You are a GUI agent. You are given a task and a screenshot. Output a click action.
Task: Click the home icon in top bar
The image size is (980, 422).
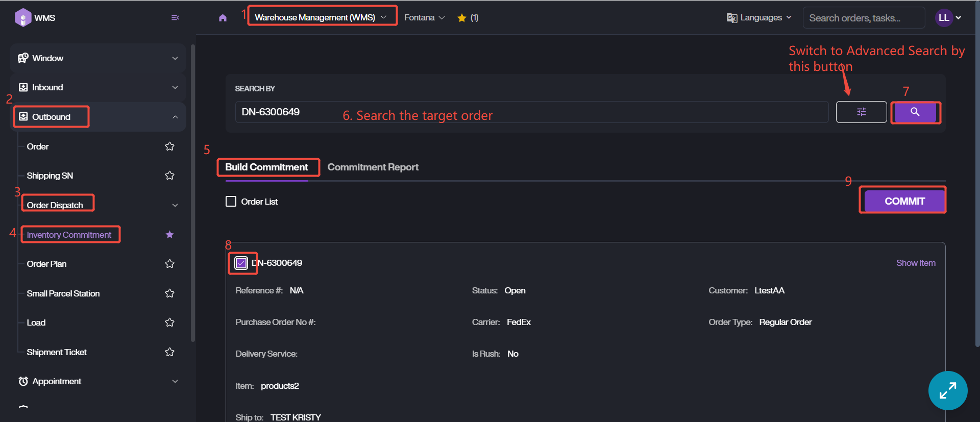(223, 18)
